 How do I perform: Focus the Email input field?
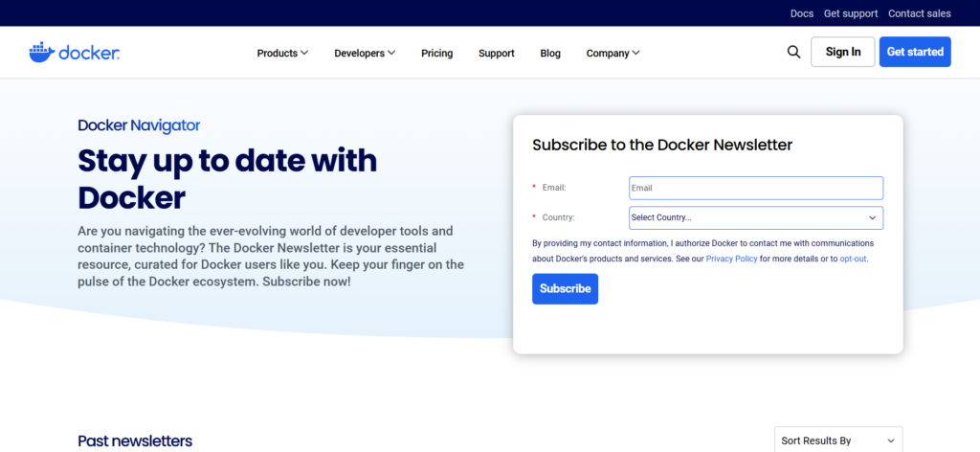755,189
